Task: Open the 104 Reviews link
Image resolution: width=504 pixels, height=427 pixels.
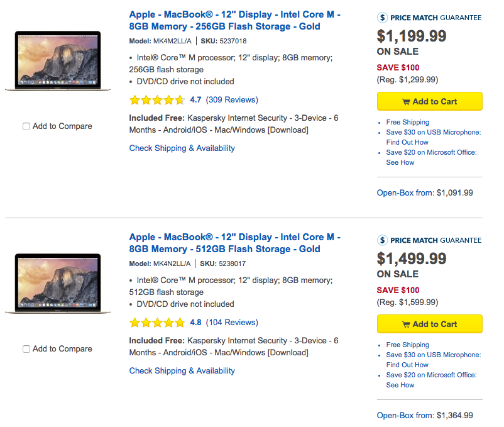Action: [x=232, y=322]
